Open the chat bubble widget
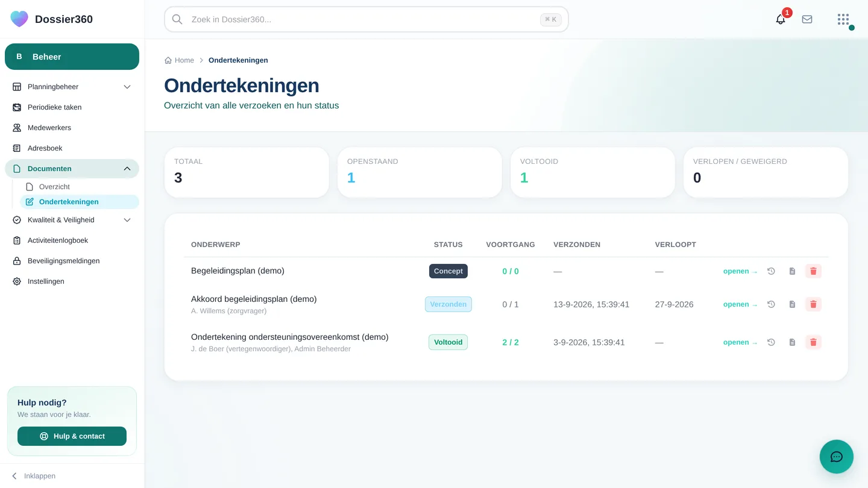868x488 pixels. click(x=837, y=457)
